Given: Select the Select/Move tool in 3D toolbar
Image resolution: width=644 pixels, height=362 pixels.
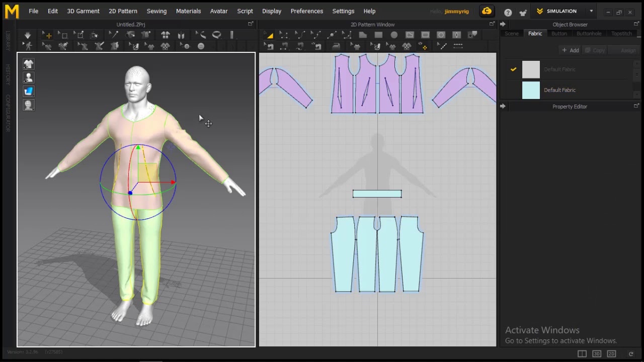Looking at the screenshot, I should point(48,35).
